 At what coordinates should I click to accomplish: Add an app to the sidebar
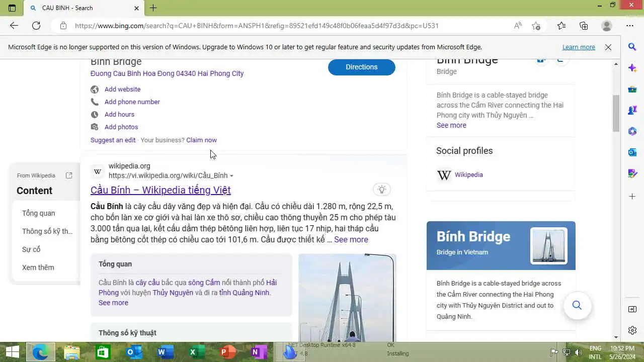(632, 196)
